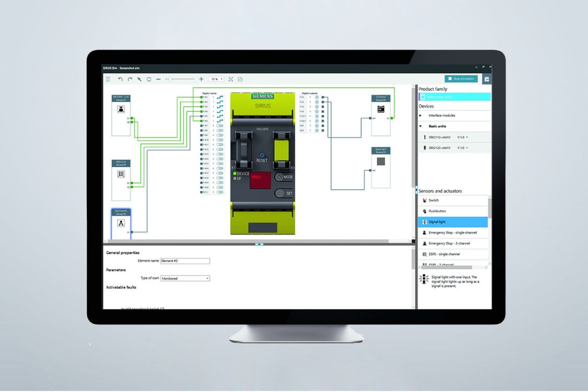This screenshot has height=392, width=588.
Task: Click the Signal light element gray square
Action: [381, 162]
